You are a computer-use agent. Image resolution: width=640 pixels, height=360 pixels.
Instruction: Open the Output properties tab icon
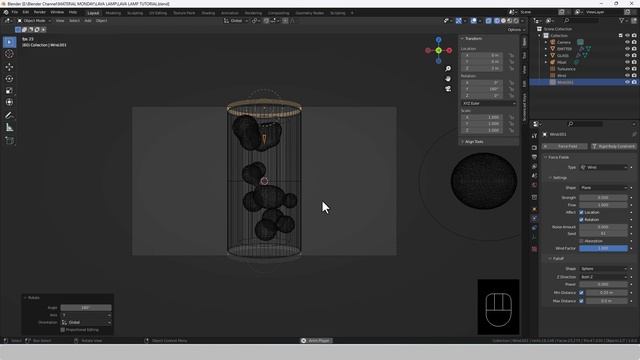(534, 157)
